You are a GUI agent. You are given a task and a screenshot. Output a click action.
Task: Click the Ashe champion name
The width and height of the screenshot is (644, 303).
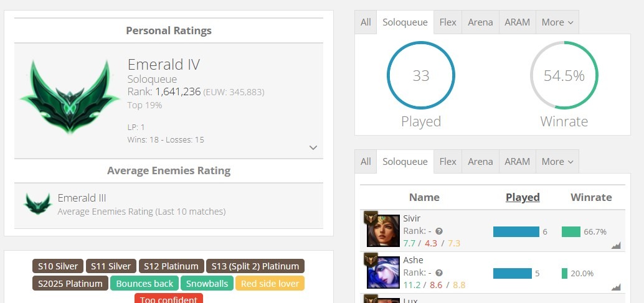[x=413, y=260]
